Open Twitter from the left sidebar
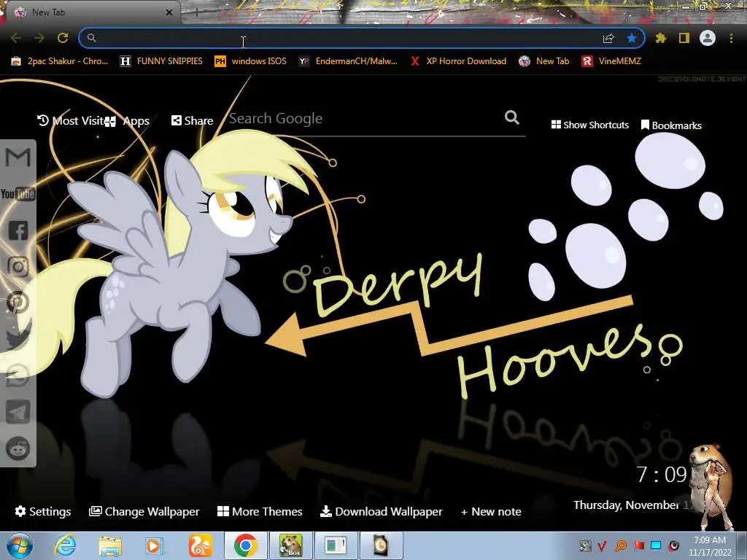The image size is (747, 560). (x=18, y=338)
